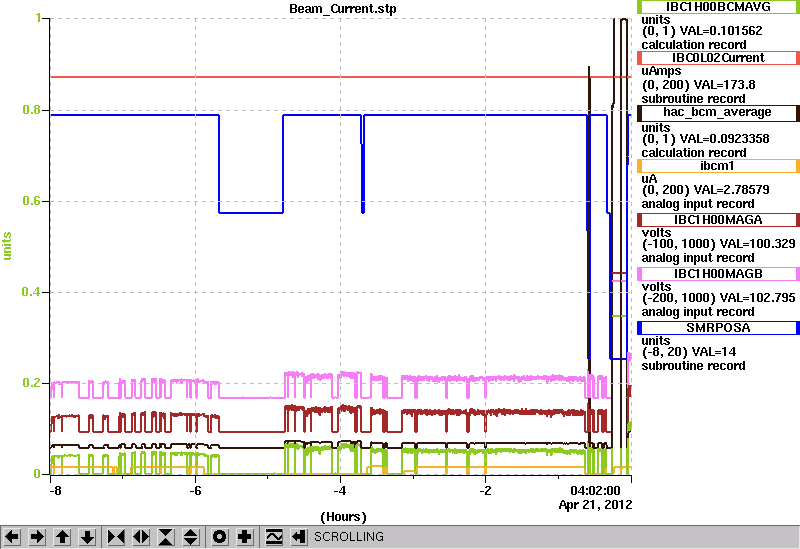Click the uA unit label under ibcm1
This screenshot has width=800, height=549.
point(649,179)
